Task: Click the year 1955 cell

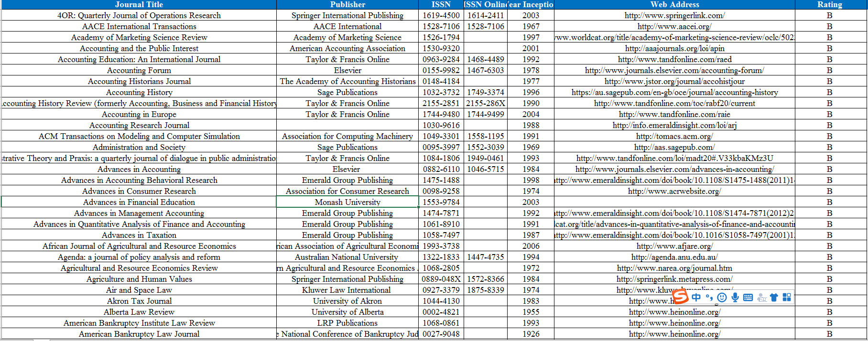Action: click(531, 312)
